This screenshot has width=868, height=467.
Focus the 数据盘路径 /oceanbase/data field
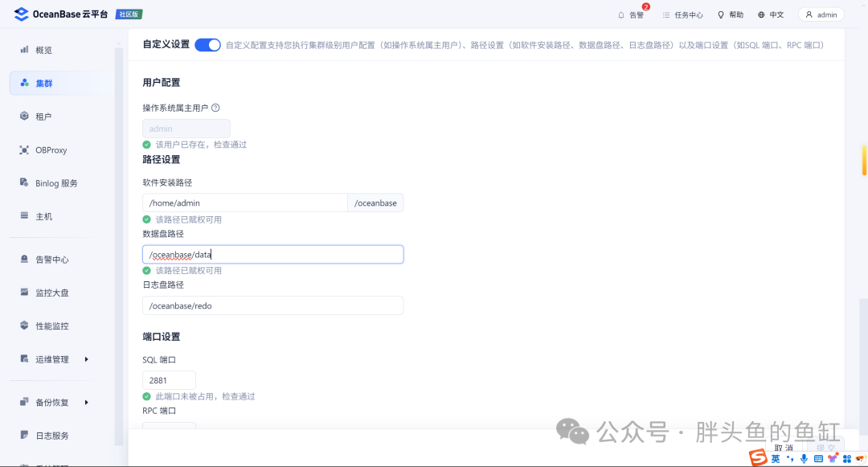(x=273, y=255)
